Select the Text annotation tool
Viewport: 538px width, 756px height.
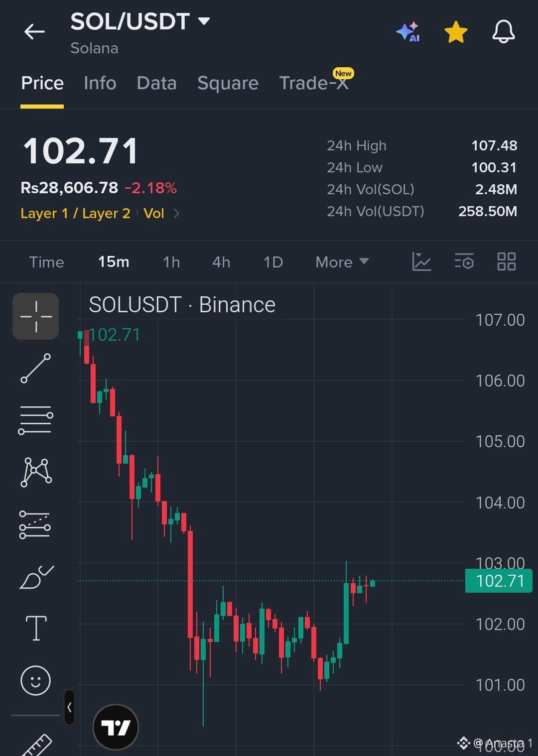(x=36, y=628)
